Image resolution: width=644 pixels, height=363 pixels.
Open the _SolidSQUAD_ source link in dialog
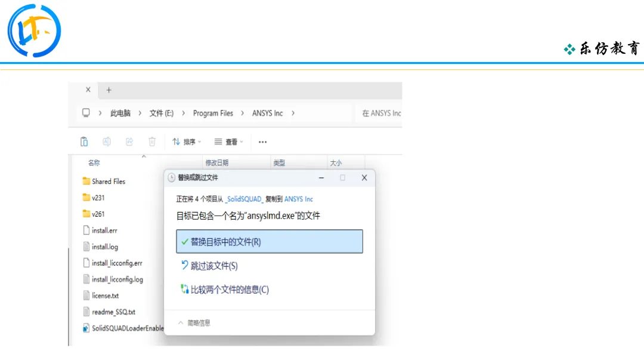point(244,199)
